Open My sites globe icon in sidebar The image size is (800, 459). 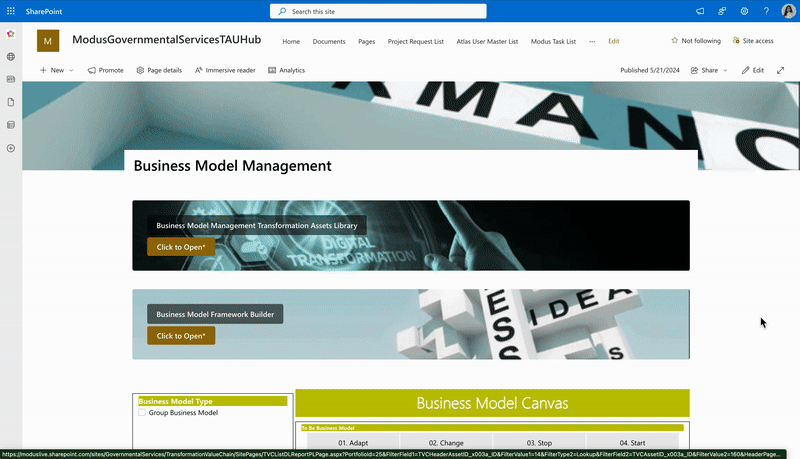tap(11, 57)
